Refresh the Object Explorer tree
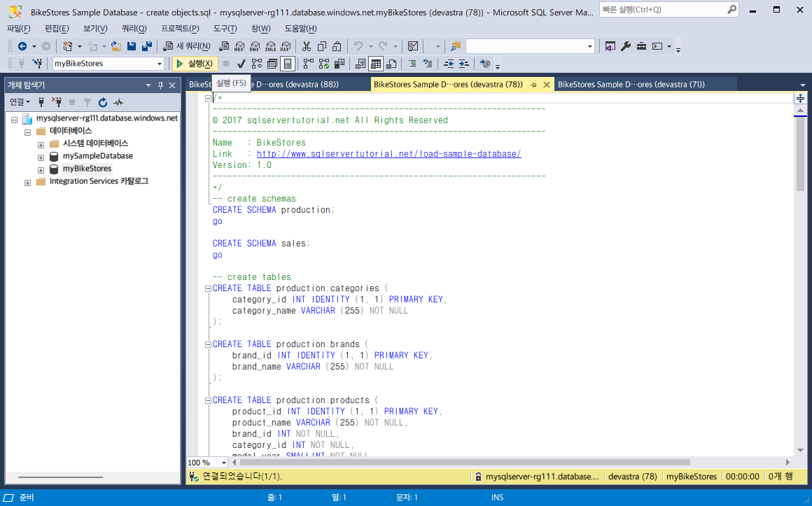Viewport: 812px width, 506px height. click(102, 102)
